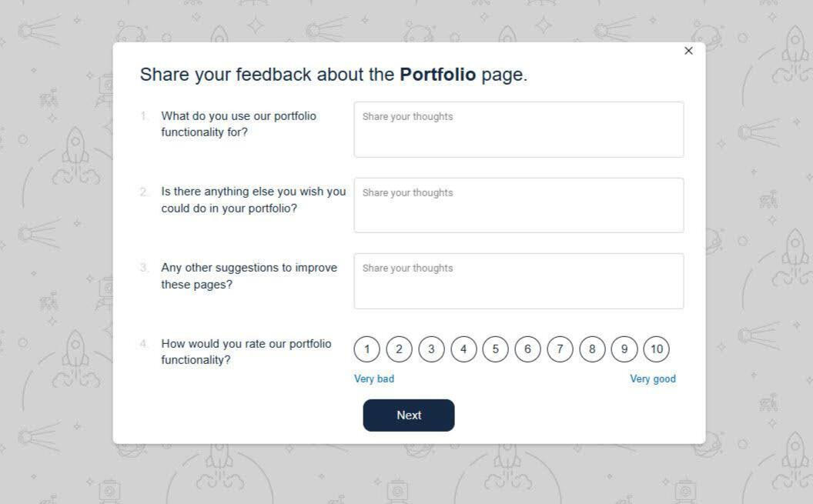This screenshot has height=504, width=813.
Task: Click the Next button
Action: 409,416
